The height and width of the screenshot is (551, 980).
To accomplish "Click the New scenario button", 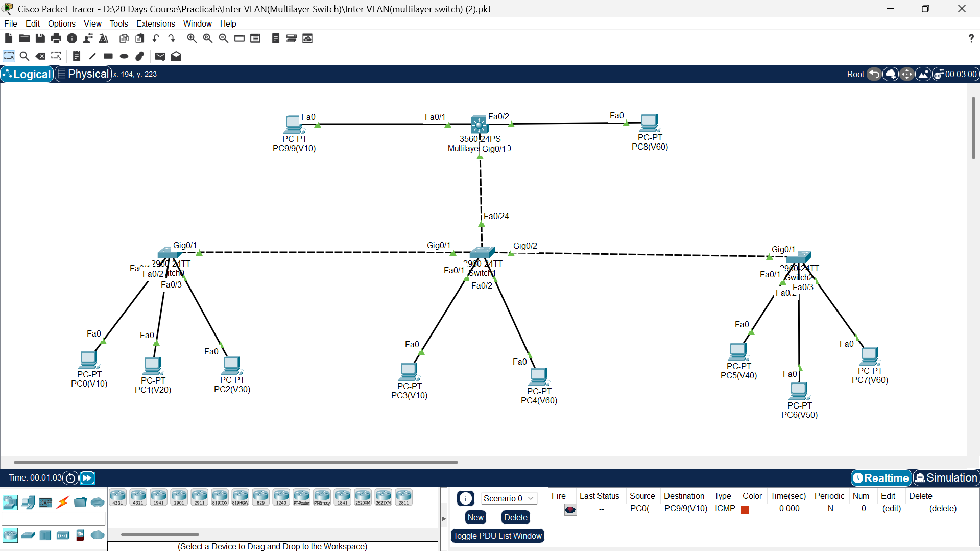I will (x=475, y=517).
